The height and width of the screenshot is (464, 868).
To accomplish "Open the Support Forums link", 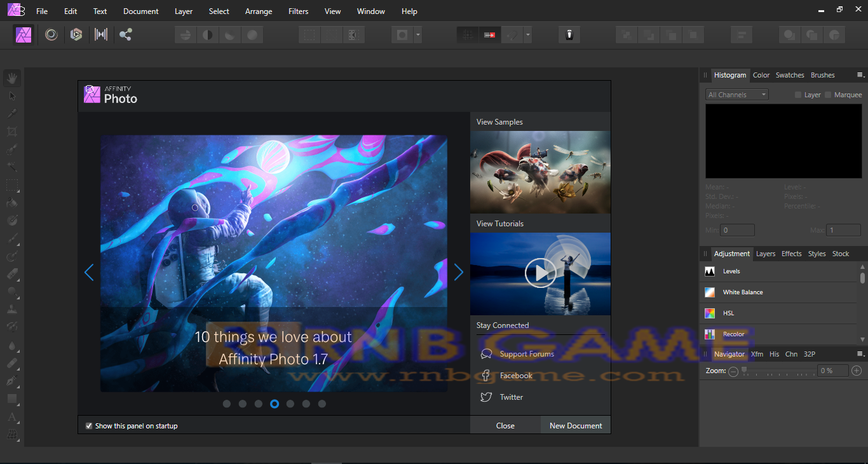I will coord(527,354).
